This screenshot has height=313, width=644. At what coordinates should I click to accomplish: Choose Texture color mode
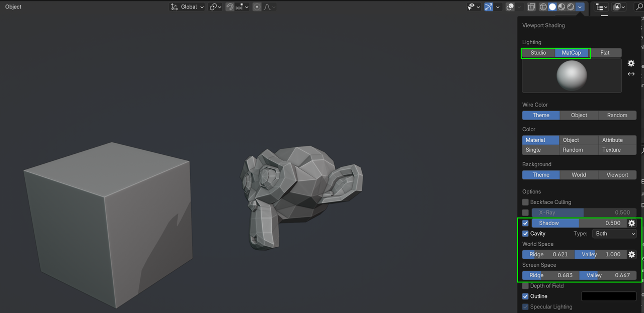[x=617, y=150]
